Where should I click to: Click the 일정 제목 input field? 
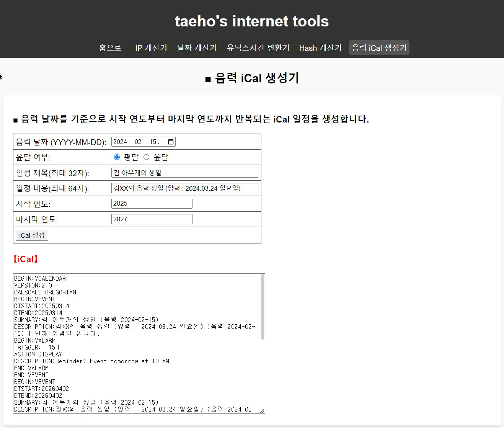(x=185, y=173)
